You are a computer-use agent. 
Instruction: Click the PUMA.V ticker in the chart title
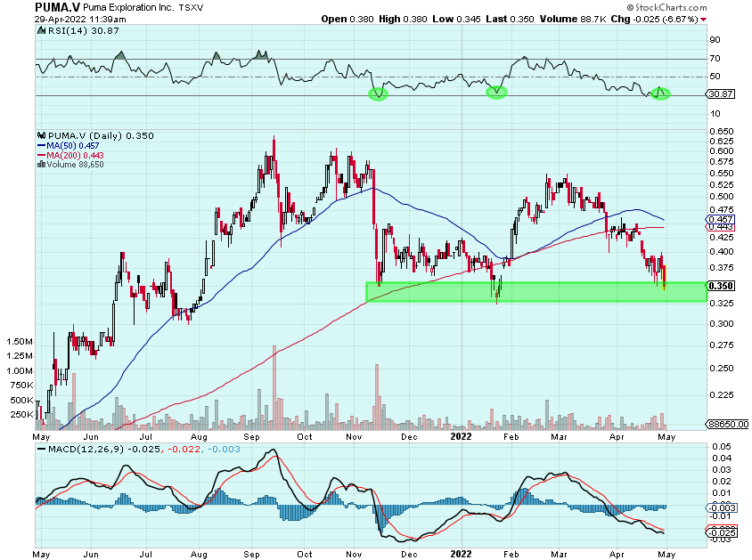pyautogui.click(x=58, y=7)
